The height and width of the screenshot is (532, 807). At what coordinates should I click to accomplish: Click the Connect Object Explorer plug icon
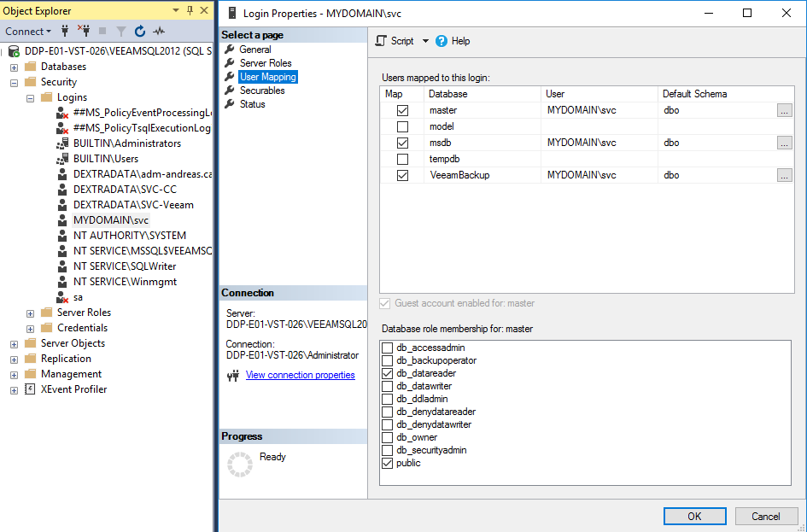[65, 31]
